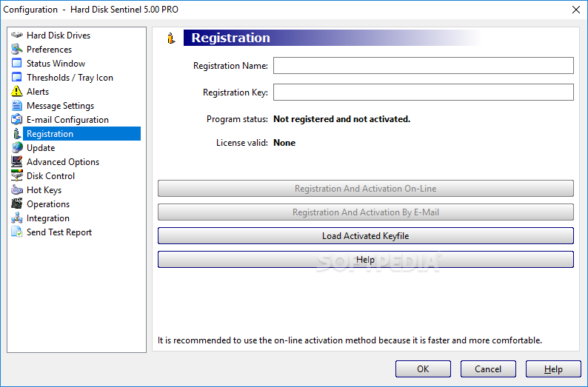Click the 'Registration' page heading
Image resolution: width=588 pixels, height=387 pixels.
[x=230, y=38]
